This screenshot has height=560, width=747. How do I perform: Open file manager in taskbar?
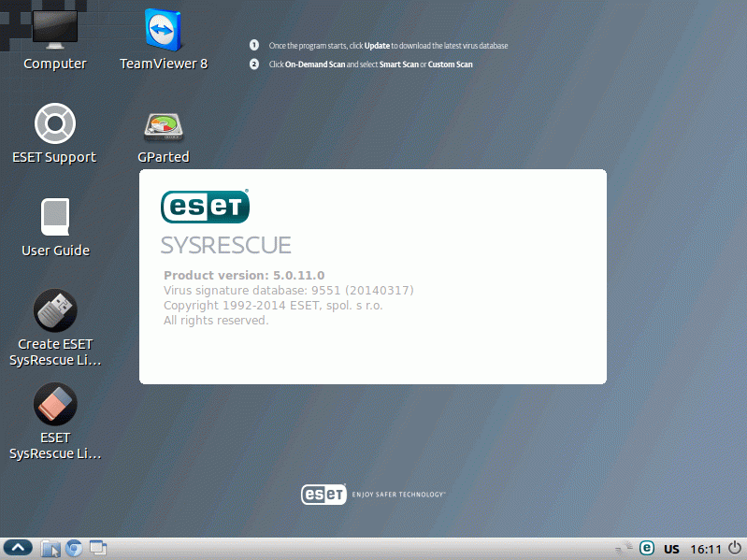pos(50,549)
